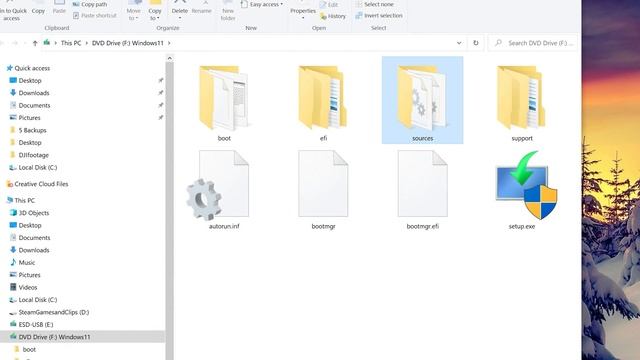Unpin Desktop using its pin icon

click(160, 80)
